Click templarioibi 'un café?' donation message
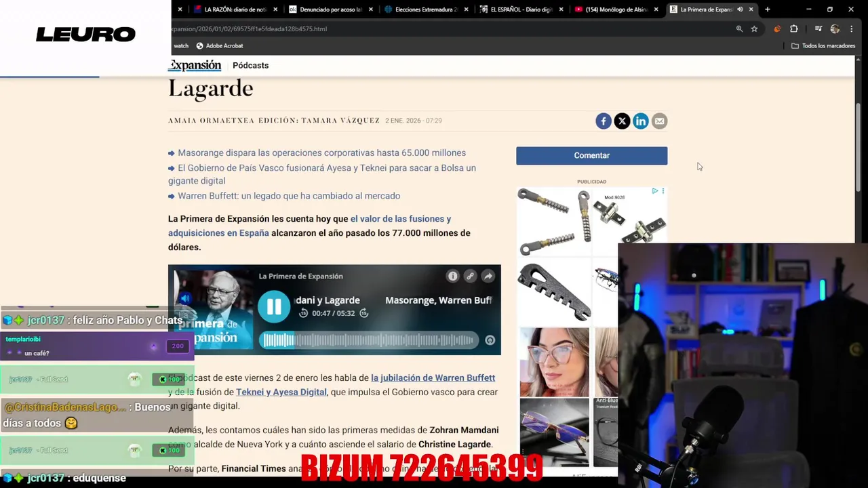868x488 pixels. [96, 346]
